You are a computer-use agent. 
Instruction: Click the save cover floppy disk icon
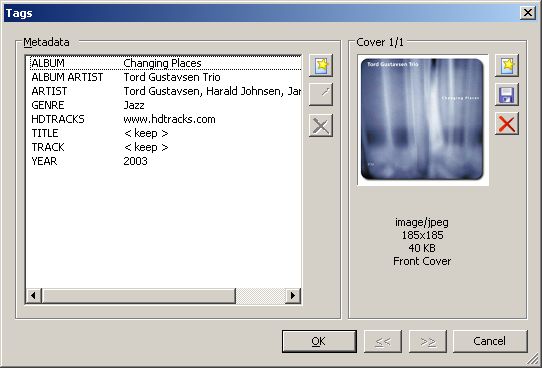(x=507, y=94)
